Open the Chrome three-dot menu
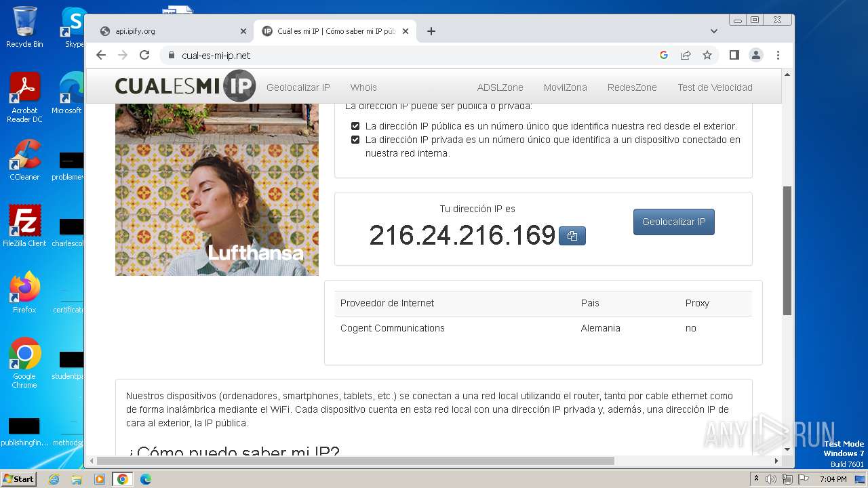Image resolution: width=868 pixels, height=488 pixels. [x=778, y=56]
